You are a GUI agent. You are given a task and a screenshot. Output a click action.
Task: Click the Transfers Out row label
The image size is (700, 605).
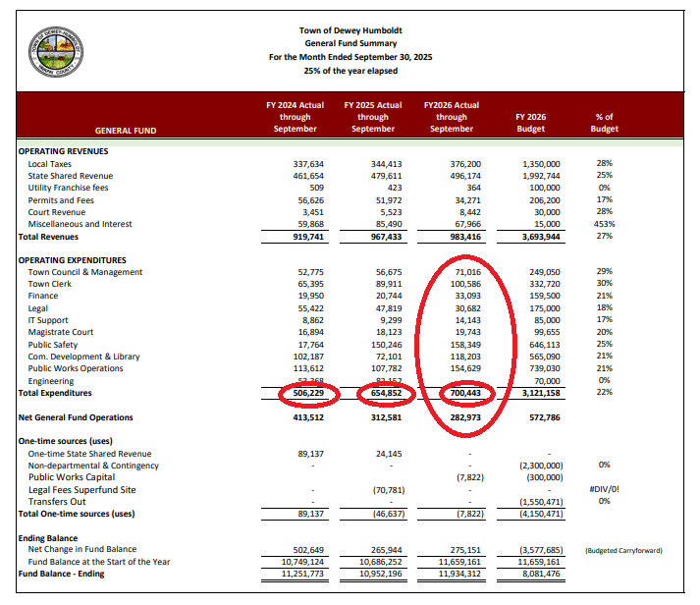click(57, 501)
